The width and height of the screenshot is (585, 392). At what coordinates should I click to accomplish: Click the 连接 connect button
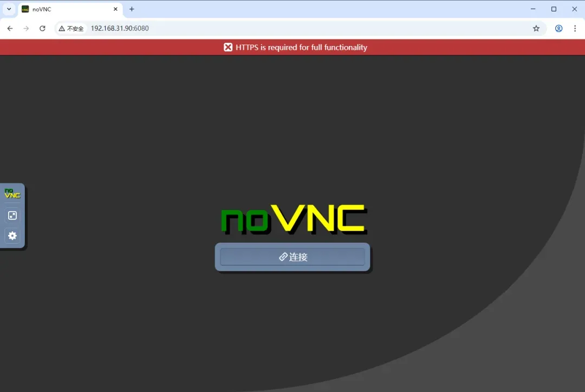292,257
